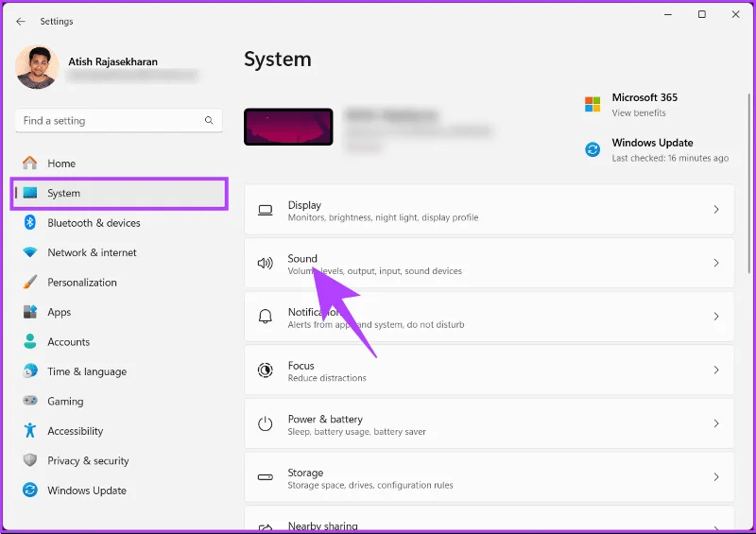Viewport: 756px width, 534px height.
Task: Open Power & battery sleep description
Action: (x=356, y=432)
